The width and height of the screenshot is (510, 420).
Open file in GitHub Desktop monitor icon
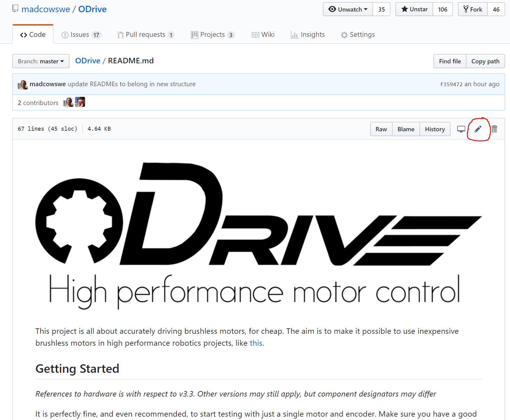461,129
